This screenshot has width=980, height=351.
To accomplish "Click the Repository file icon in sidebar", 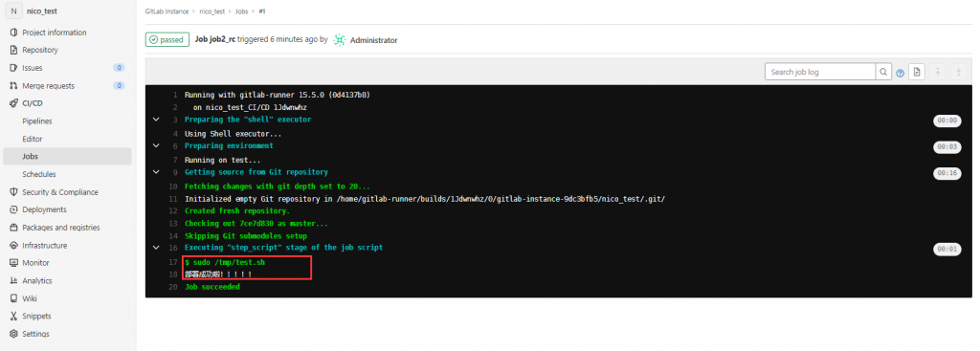I will (x=13, y=50).
